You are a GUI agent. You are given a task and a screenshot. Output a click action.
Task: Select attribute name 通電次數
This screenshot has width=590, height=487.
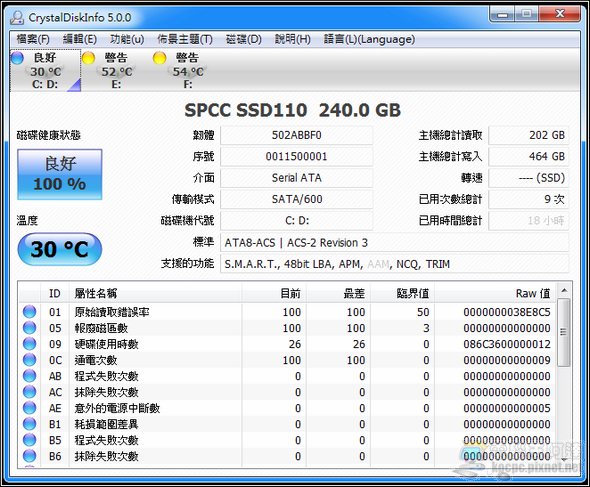click(x=96, y=360)
